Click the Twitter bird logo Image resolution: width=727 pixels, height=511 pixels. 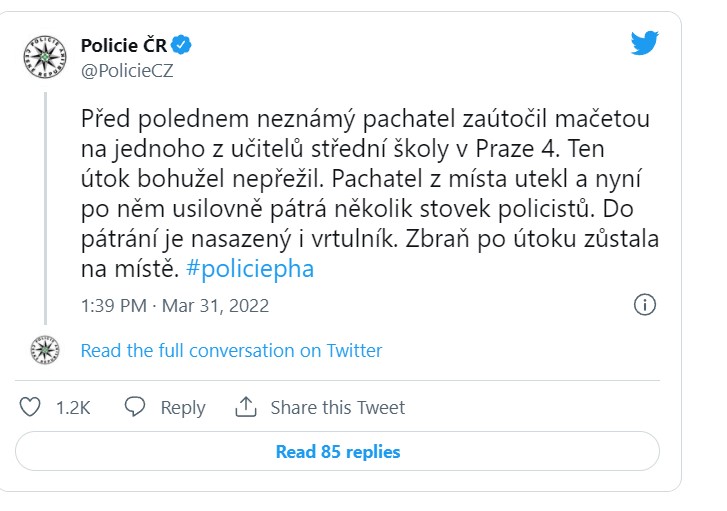pos(645,44)
